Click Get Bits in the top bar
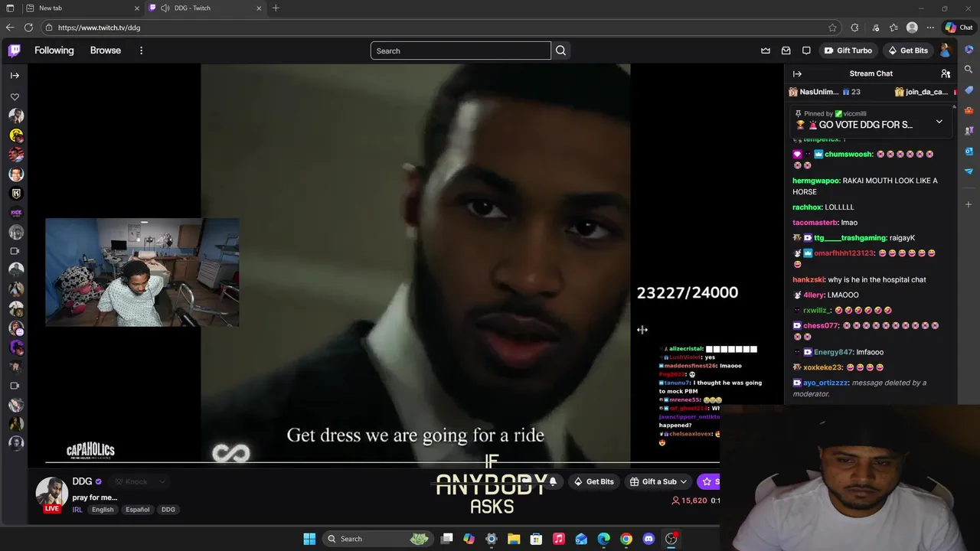The image size is (980, 551). (x=909, y=51)
